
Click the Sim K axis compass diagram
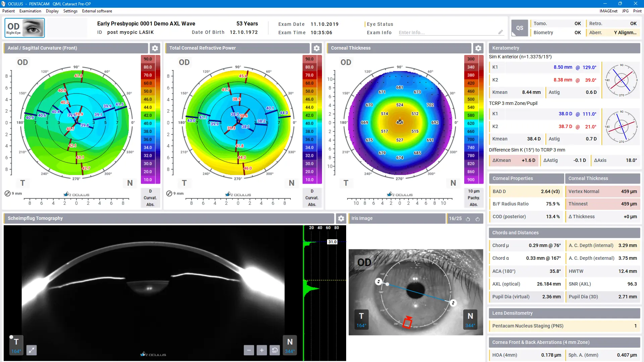point(622,80)
